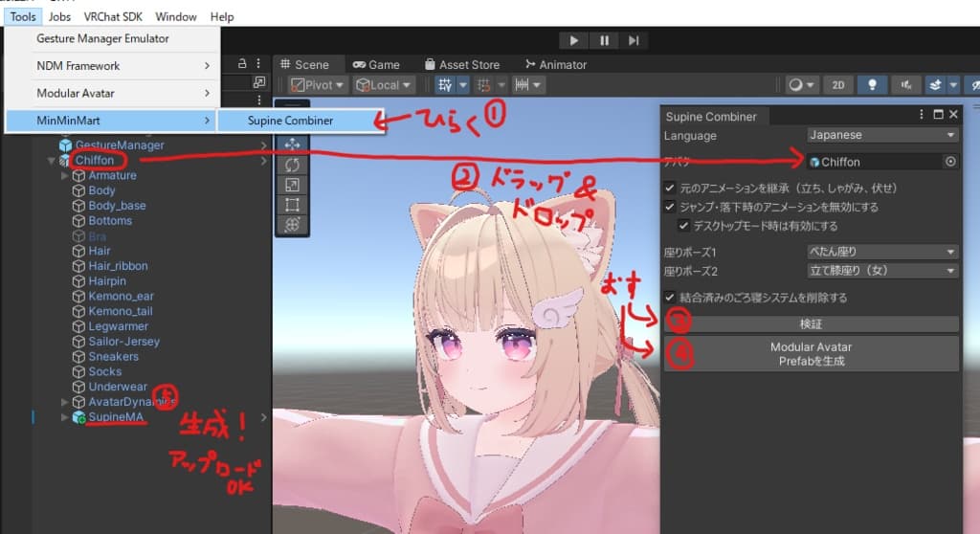980x534 pixels.
Task: Open draw mode dropdown arrow
Action: [x=811, y=85]
